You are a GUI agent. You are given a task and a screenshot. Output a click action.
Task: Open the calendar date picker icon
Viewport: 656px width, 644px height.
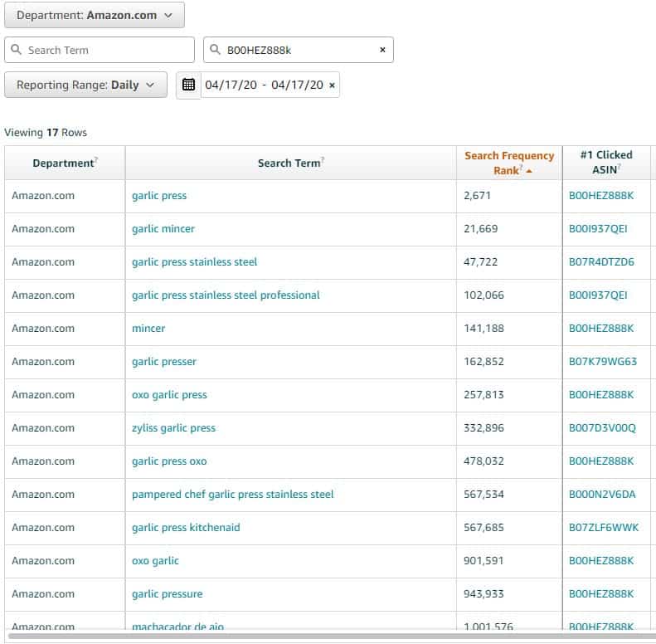[x=189, y=85]
